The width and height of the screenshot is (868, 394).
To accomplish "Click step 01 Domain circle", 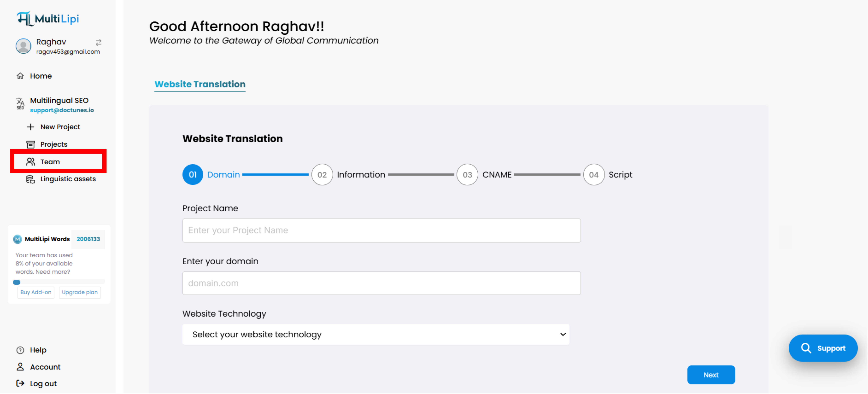I will coord(193,175).
